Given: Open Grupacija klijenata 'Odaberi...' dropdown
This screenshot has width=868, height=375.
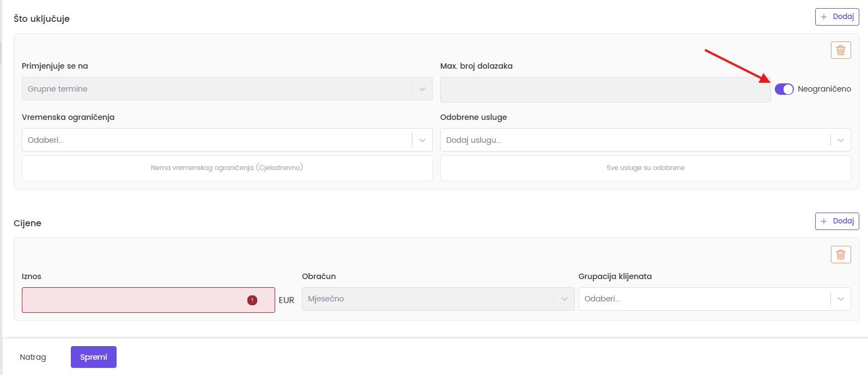Looking at the screenshot, I should click(x=703, y=299).
